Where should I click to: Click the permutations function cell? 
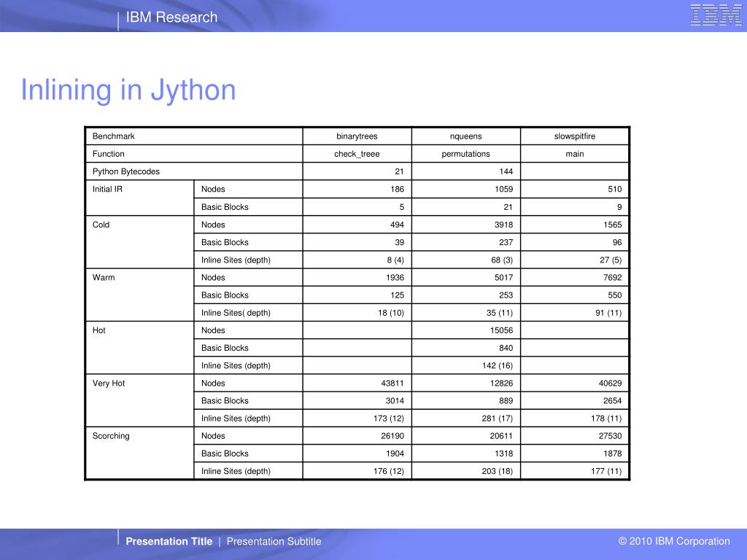(465, 154)
